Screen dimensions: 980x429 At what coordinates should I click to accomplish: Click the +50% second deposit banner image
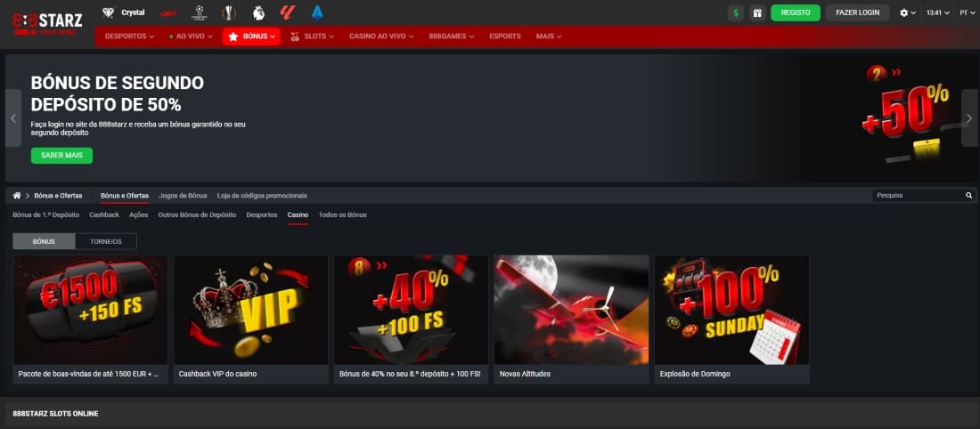[906, 116]
